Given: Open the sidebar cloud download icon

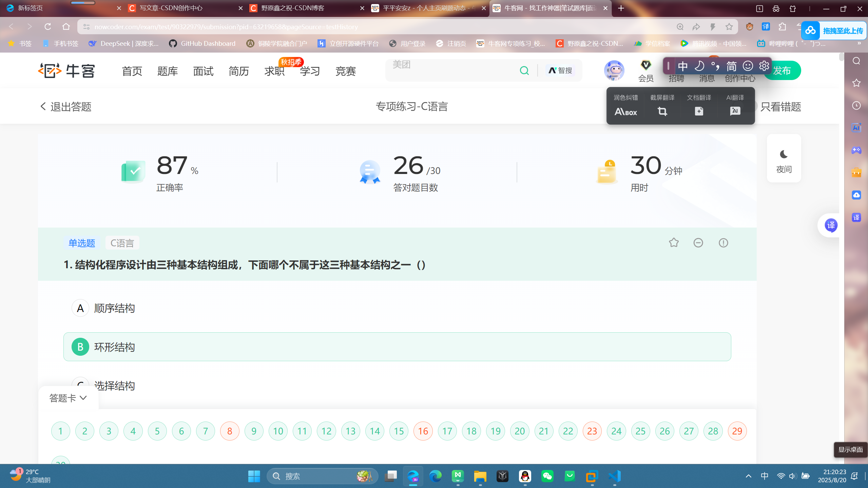Looking at the screenshot, I should point(856,195).
